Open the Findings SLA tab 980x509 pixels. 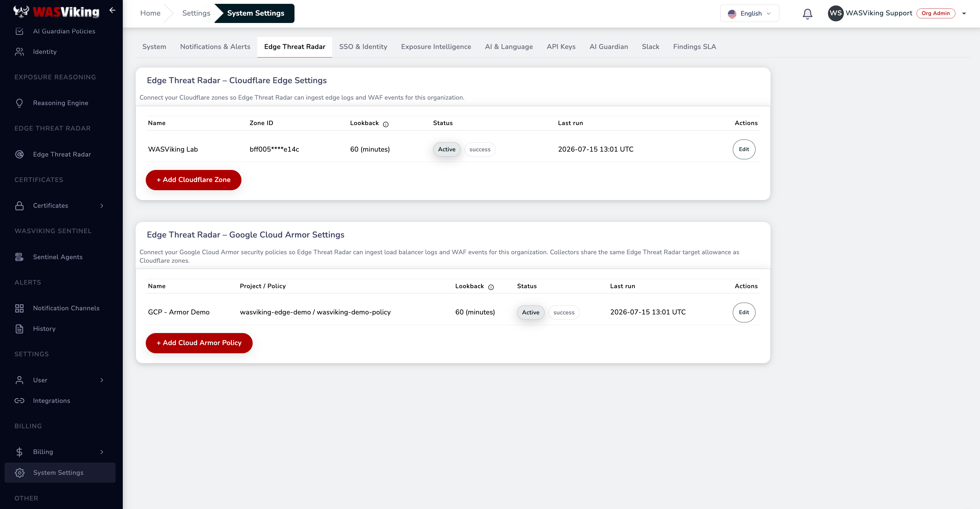[694, 47]
